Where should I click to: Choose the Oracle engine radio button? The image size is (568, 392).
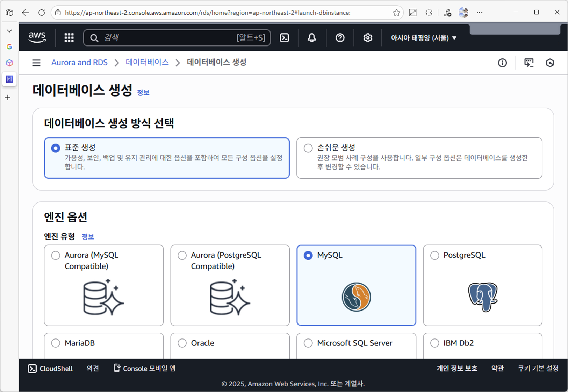(x=182, y=343)
